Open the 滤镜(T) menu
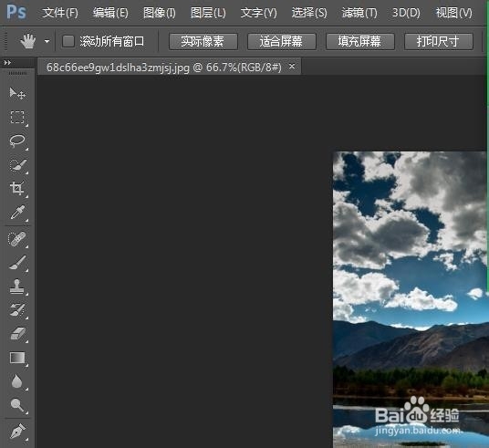 pos(359,13)
